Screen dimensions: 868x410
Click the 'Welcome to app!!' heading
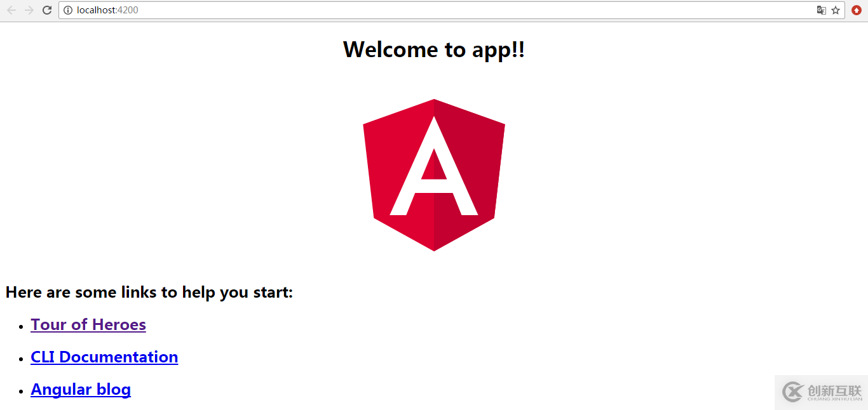434,50
